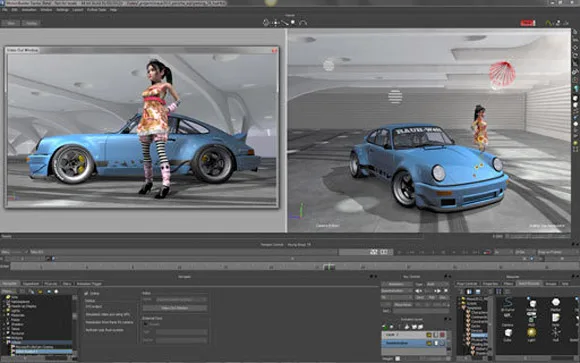The image size is (580, 363).
Task: Open the Asset Browser tab
Action: click(x=529, y=284)
